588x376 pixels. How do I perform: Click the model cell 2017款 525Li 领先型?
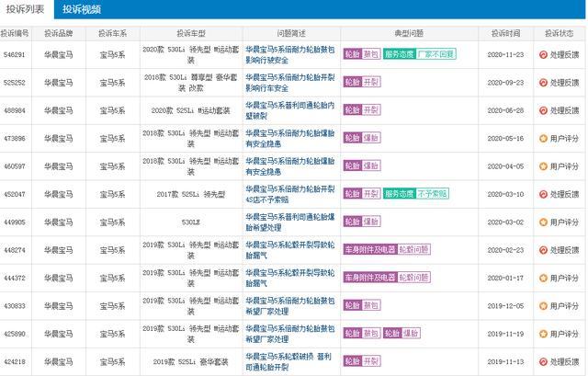pyautogui.click(x=191, y=194)
